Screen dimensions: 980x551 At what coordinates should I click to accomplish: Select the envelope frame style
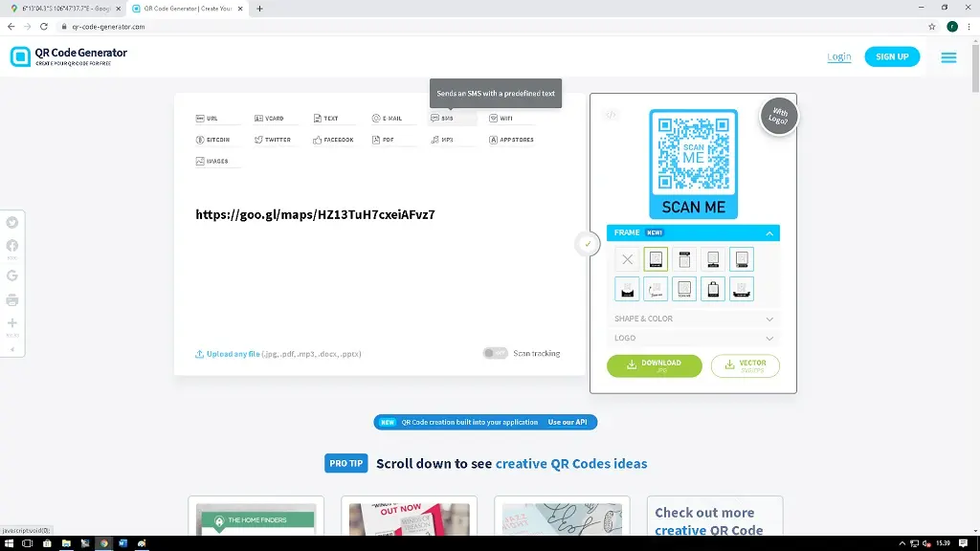tap(627, 289)
